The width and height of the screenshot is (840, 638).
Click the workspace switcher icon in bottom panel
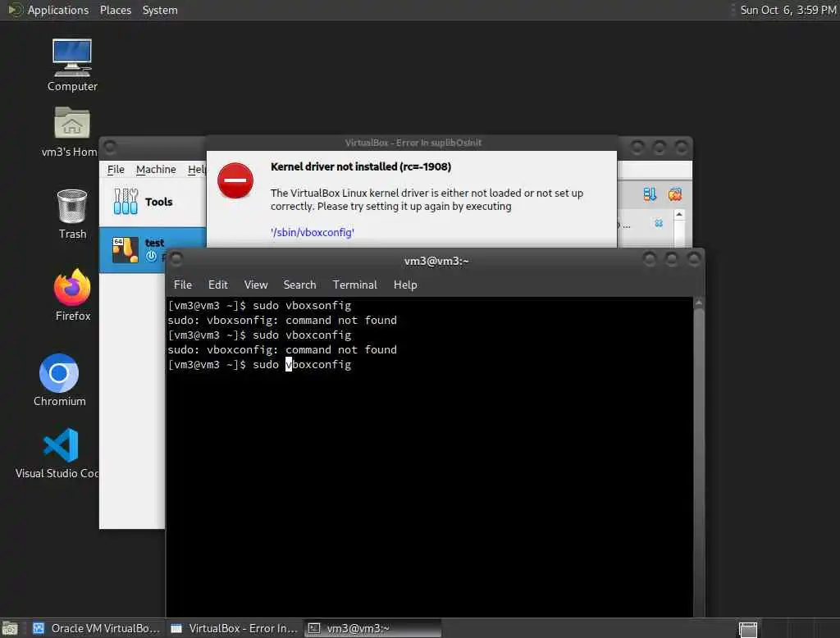tap(748, 630)
